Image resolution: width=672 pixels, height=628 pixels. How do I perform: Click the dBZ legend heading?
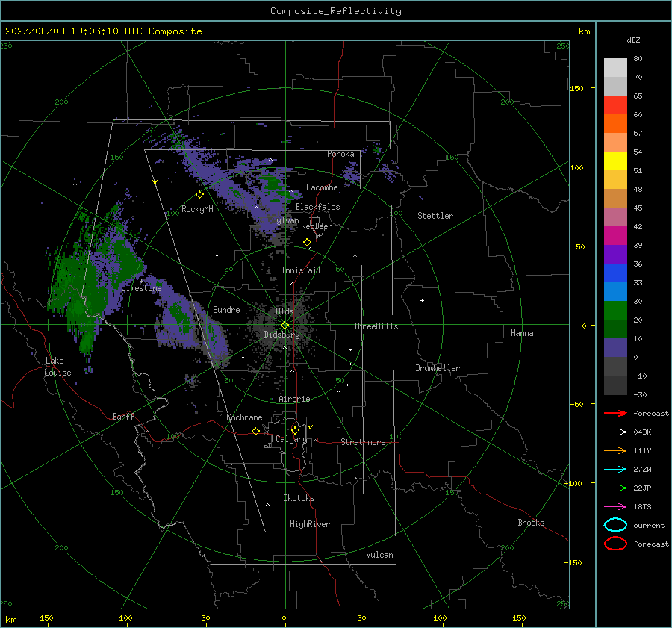pyautogui.click(x=633, y=40)
